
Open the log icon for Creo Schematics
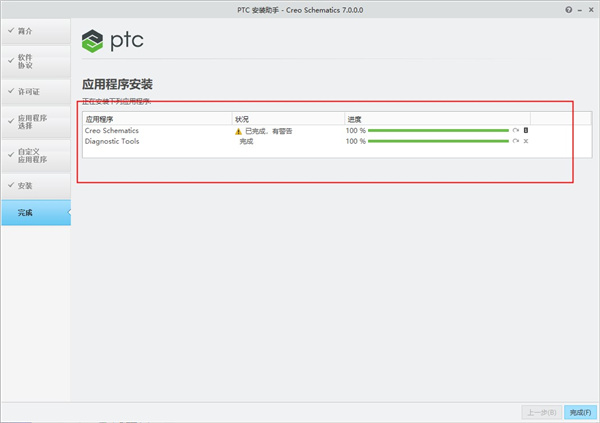(x=526, y=131)
